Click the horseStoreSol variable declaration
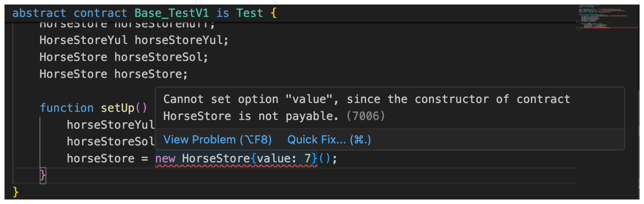 tap(161, 57)
